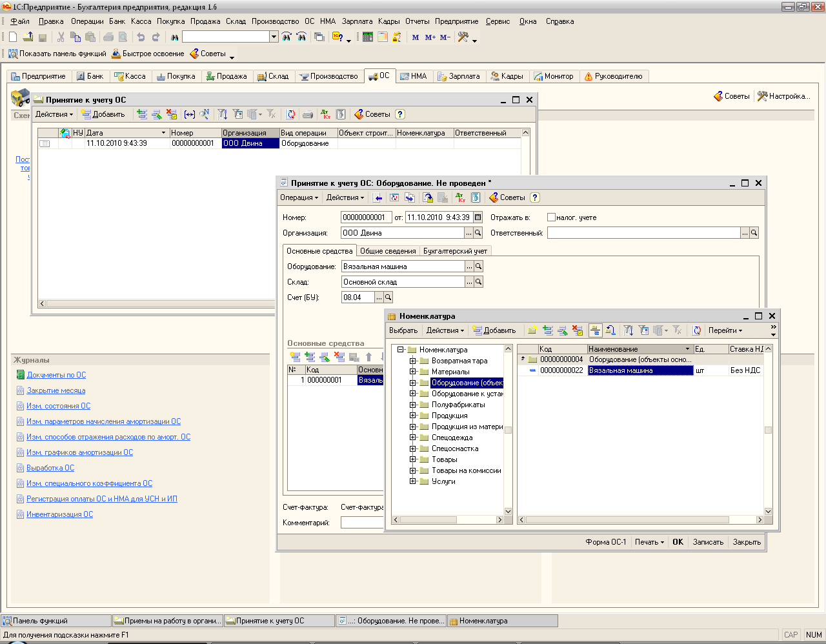
Task: Click the Ответственный input field
Action: point(644,233)
